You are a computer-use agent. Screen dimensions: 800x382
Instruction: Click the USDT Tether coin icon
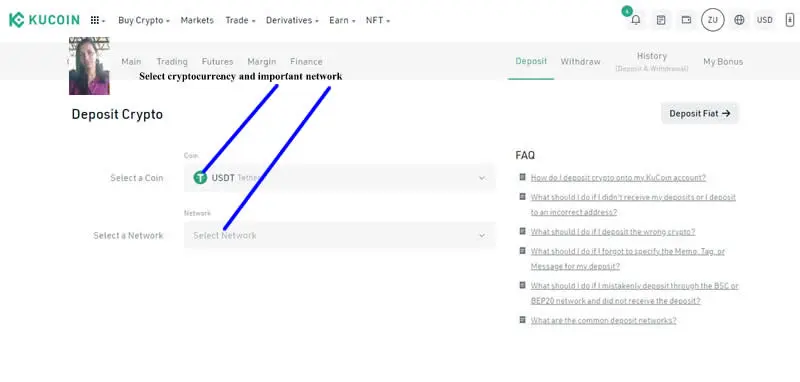pos(201,177)
